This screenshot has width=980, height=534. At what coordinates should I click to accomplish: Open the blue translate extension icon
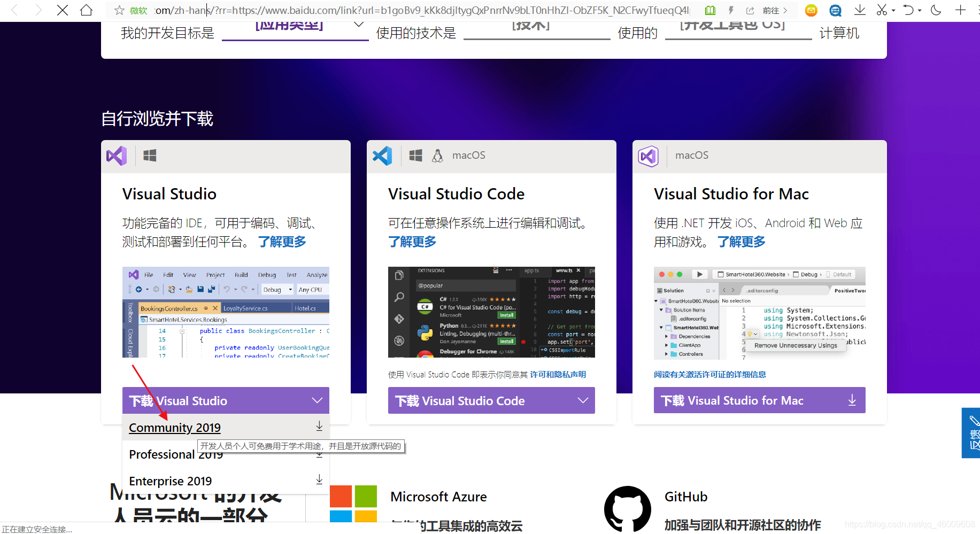[x=835, y=10]
